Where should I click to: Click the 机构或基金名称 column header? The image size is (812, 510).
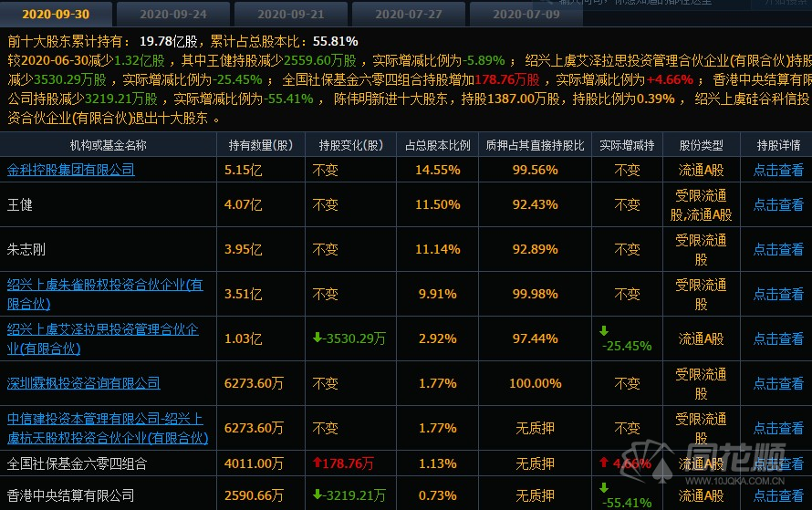[x=109, y=145]
